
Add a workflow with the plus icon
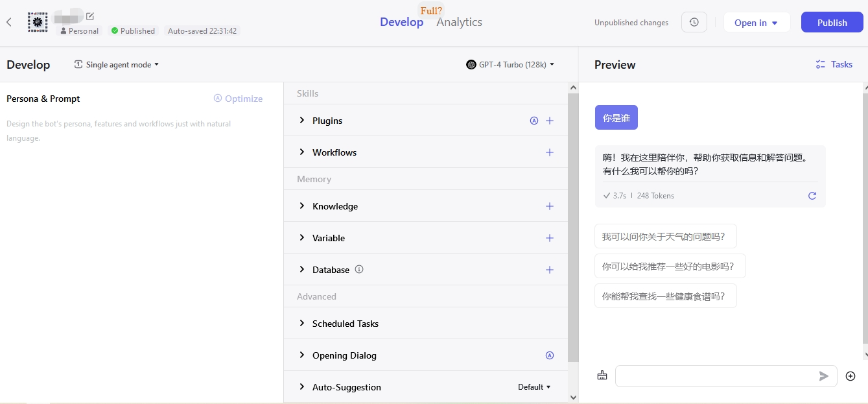(549, 152)
